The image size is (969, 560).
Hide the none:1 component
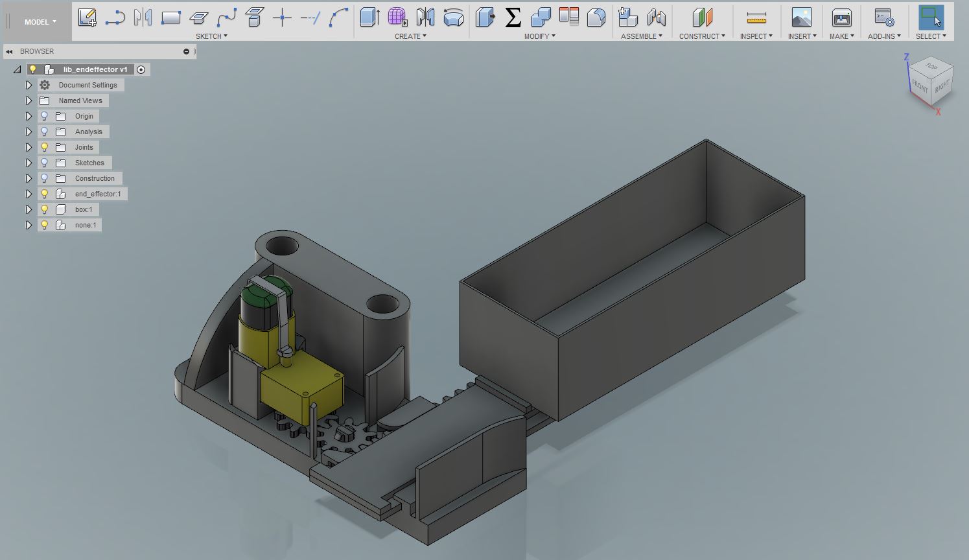[x=44, y=225]
